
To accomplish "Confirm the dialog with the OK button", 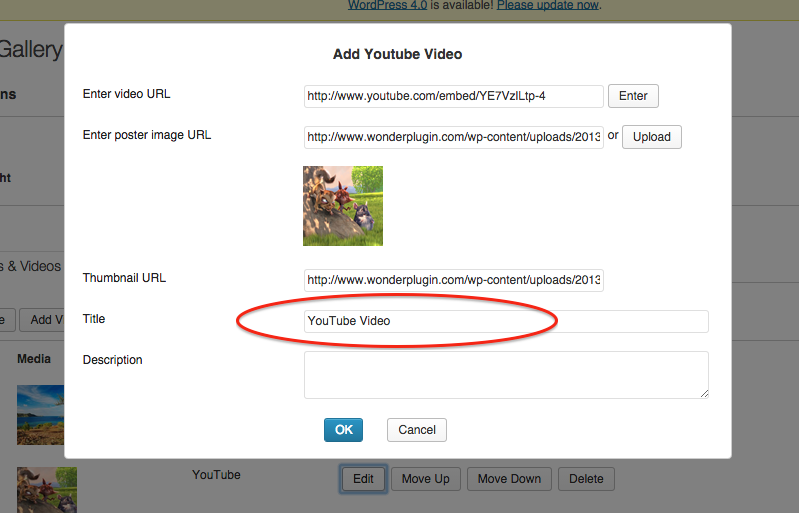I will tap(343, 429).
